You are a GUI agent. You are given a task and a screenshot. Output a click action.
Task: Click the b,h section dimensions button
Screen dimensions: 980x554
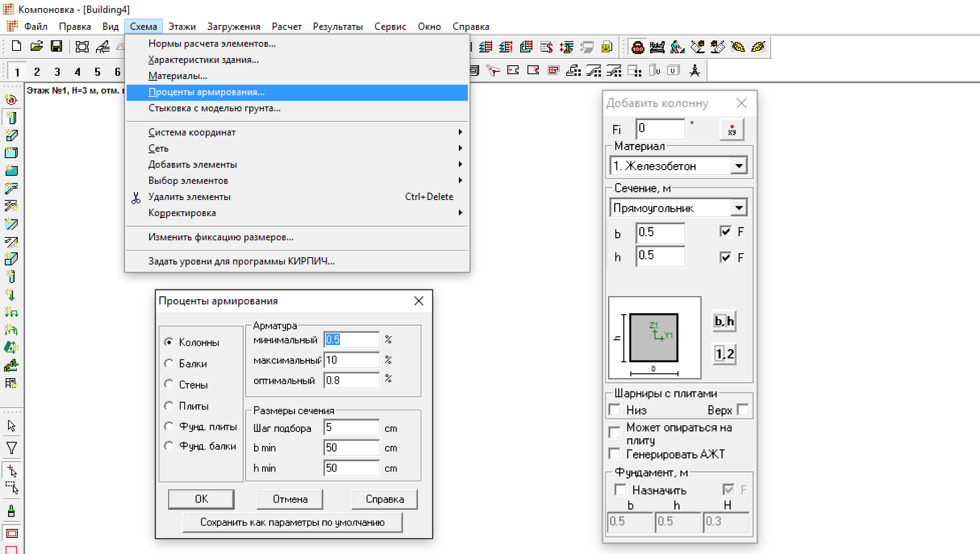tap(724, 321)
